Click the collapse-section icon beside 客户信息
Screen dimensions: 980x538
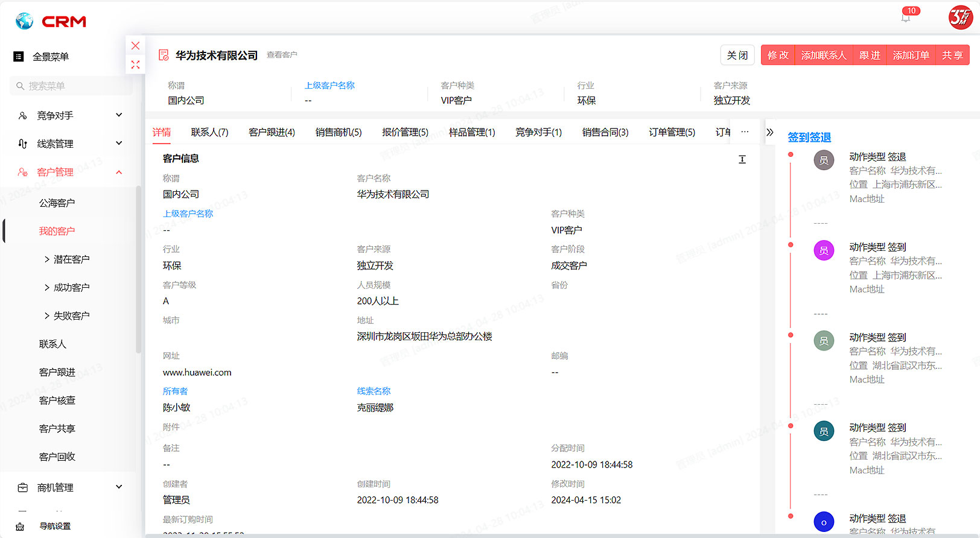(x=742, y=159)
